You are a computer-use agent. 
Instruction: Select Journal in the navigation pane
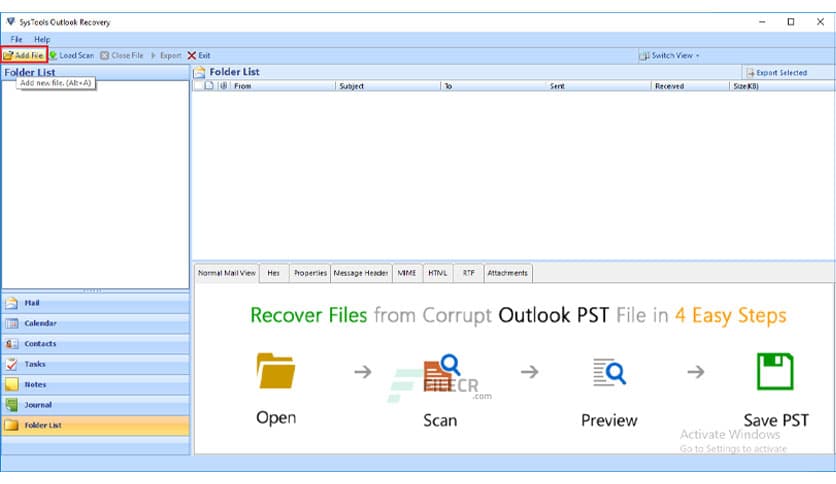(x=95, y=405)
